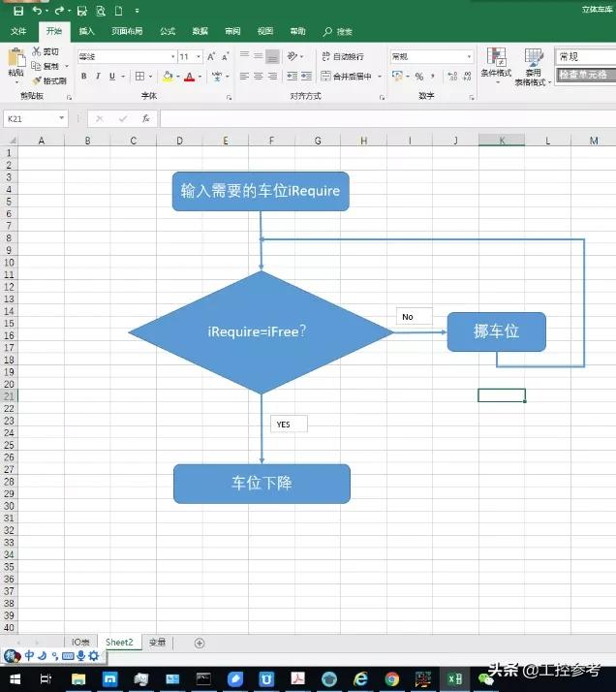Click the Print Preview icon in quick access toolbar
Viewport: 616px width, 692px height.
[101, 11]
